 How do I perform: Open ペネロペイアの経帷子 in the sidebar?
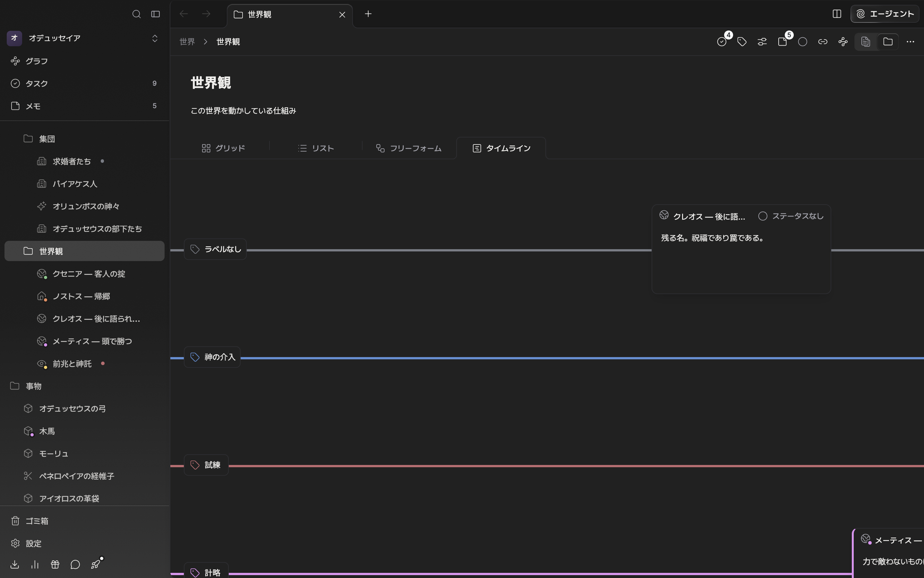[84, 476]
